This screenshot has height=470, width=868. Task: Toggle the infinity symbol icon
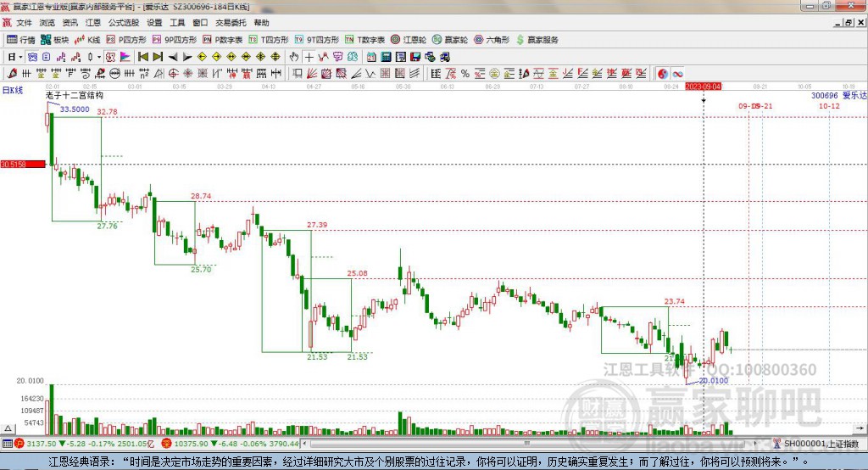point(677,73)
